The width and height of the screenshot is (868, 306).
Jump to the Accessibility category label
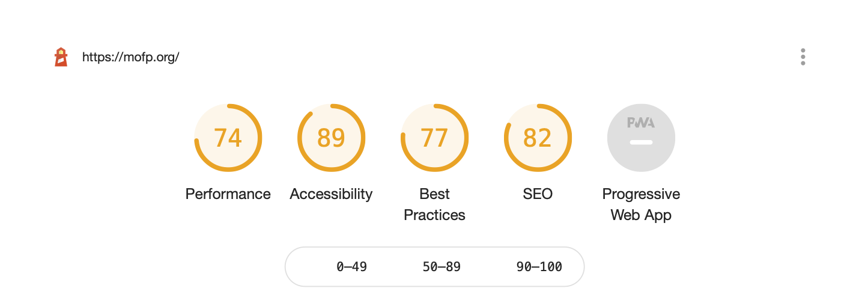pyautogui.click(x=332, y=194)
